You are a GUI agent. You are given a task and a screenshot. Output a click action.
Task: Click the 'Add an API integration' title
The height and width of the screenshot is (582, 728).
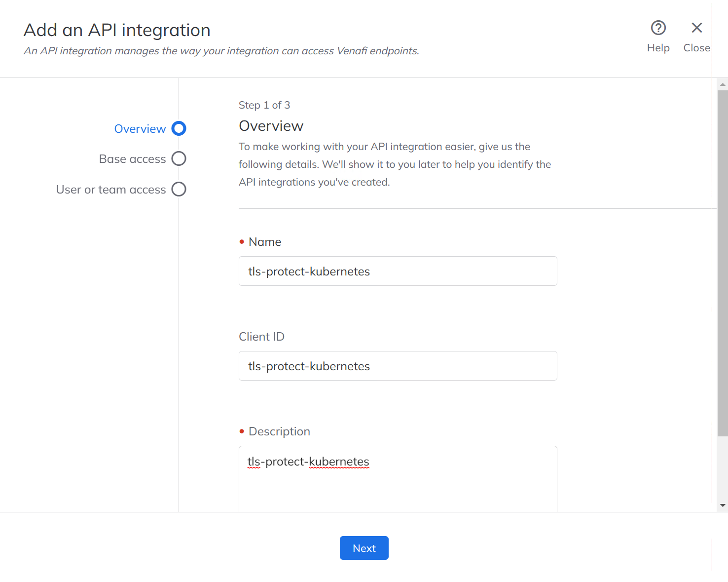coord(117,30)
